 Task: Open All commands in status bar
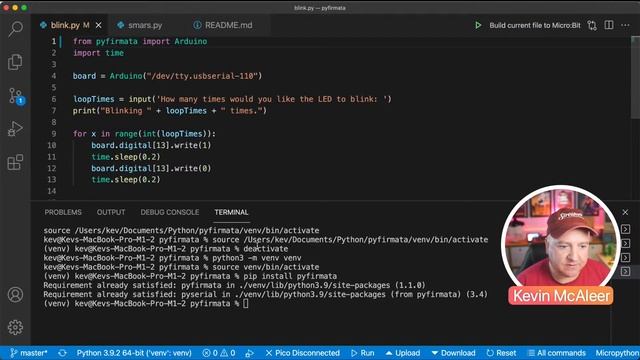[556, 353]
